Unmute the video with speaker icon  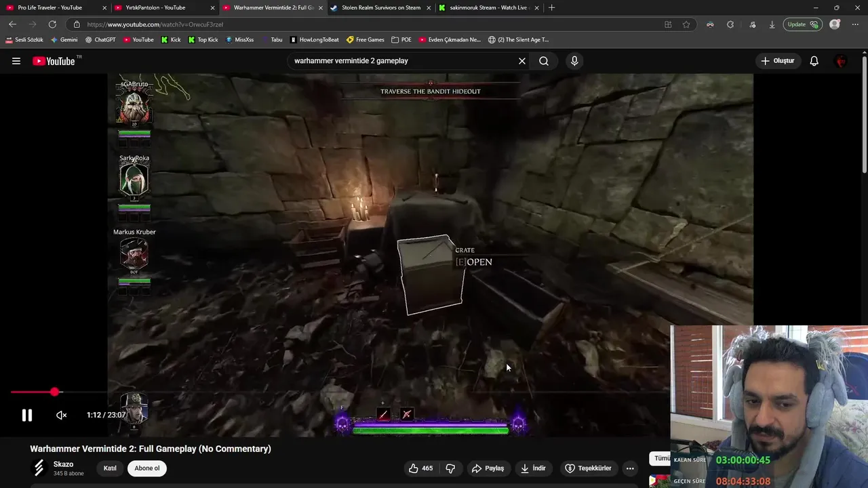62,415
